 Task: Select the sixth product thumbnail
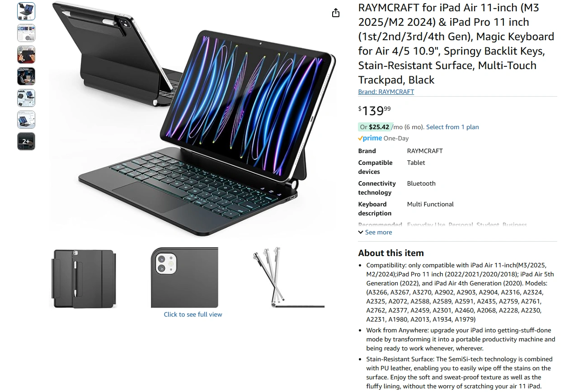pos(26,120)
